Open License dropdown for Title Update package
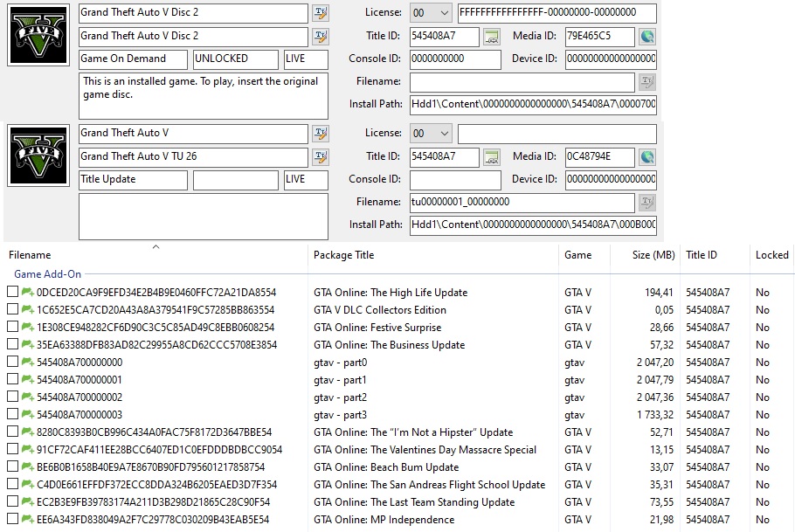This screenshot has width=795, height=532. point(431,134)
